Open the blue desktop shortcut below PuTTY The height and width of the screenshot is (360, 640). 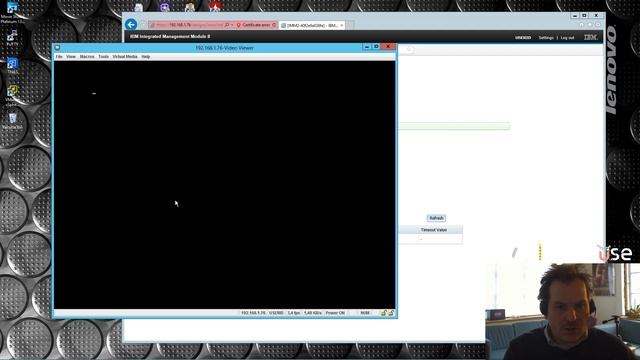12,65
